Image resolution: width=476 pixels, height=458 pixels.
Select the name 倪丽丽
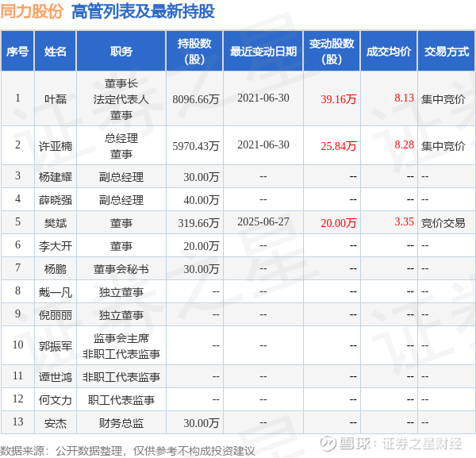56,315
